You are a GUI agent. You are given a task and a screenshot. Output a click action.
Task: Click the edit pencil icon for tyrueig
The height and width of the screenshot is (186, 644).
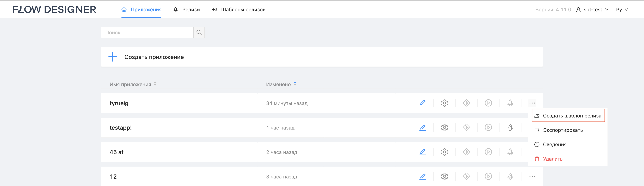tap(422, 103)
